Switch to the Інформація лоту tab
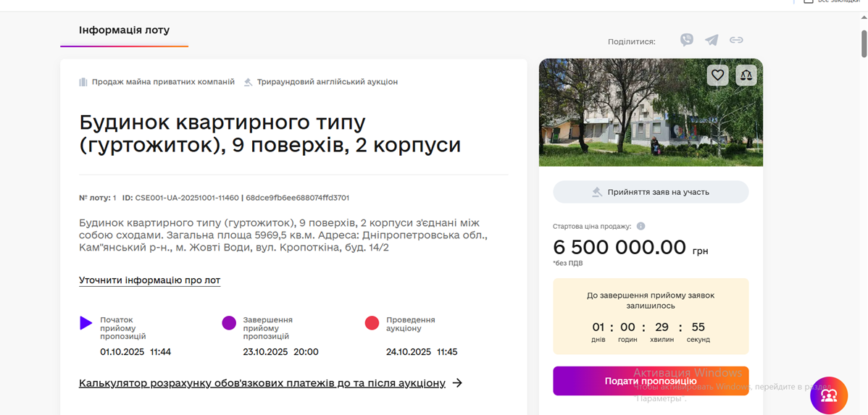Viewport: 868px width, 415px height. (124, 30)
